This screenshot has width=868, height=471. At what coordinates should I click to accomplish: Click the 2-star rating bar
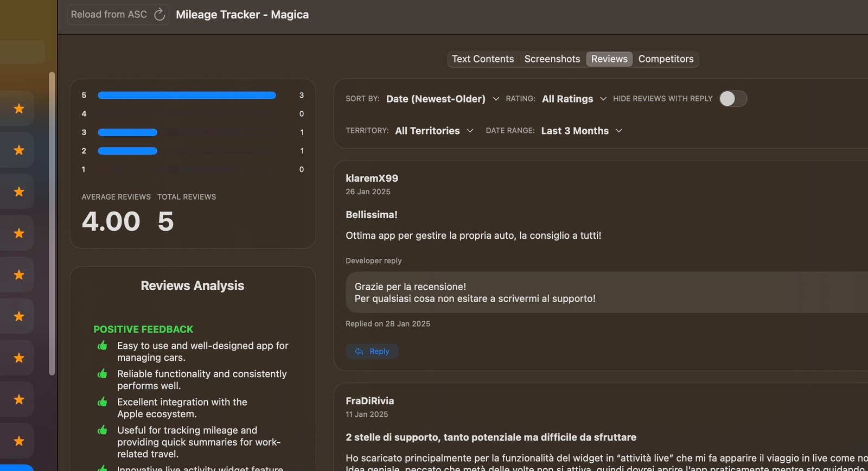click(127, 151)
